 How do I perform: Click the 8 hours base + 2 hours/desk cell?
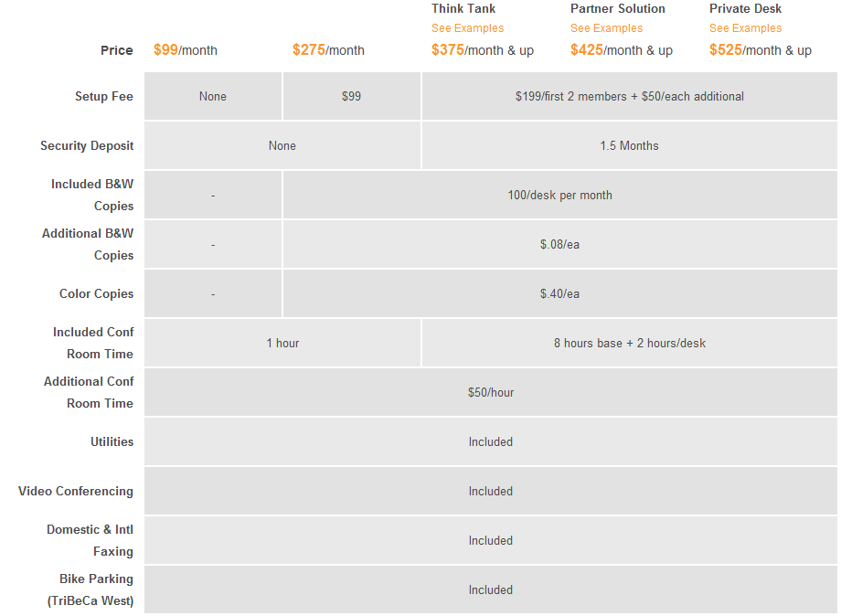pyautogui.click(x=629, y=343)
